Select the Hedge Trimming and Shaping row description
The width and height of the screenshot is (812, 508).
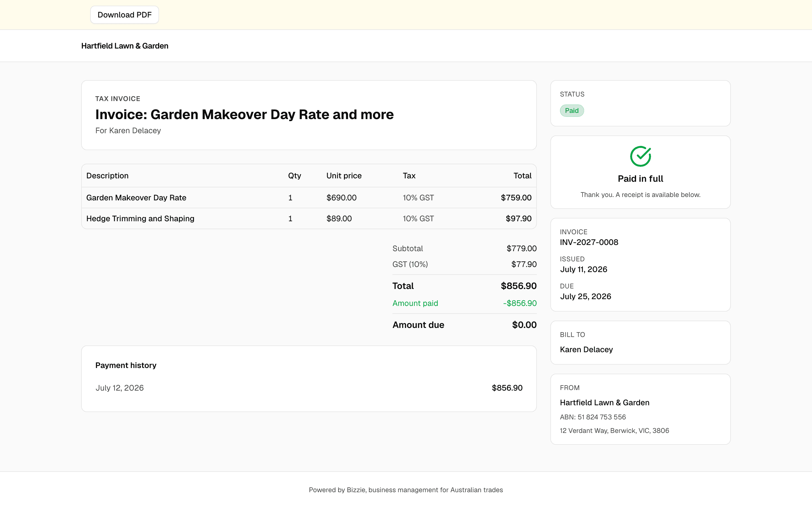pos(140,218)
